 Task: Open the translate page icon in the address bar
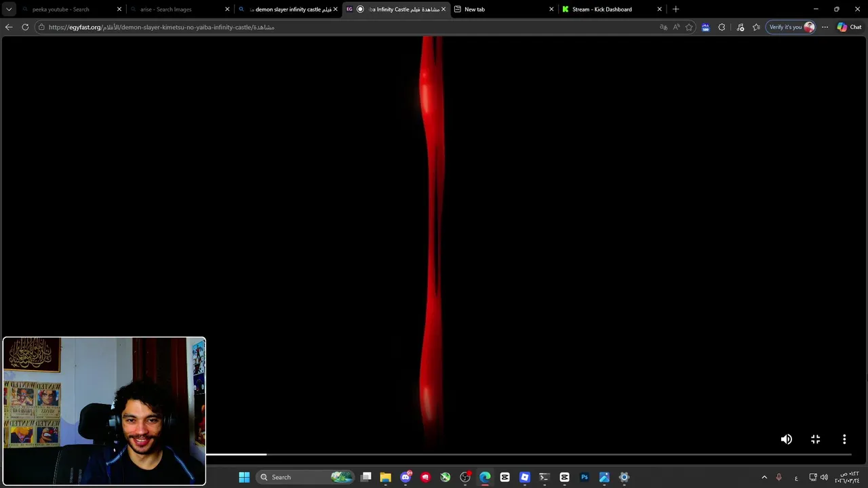pos(663,27)
